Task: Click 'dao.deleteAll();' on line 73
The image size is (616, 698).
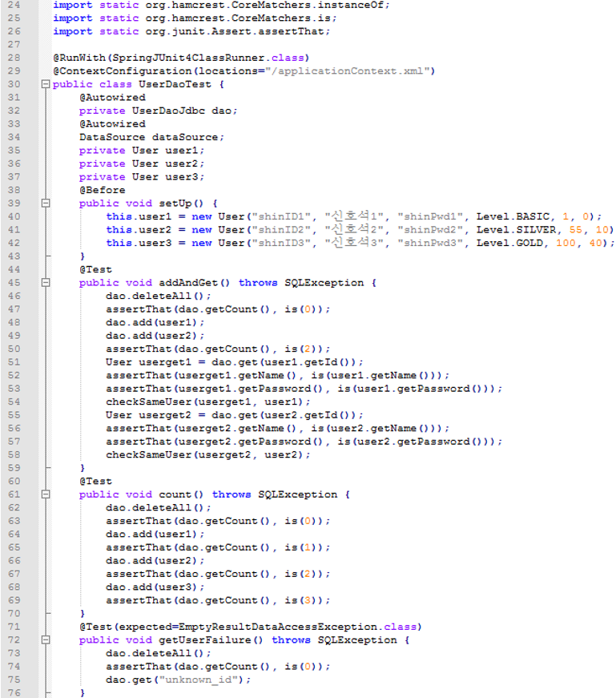Action: click(x=159, y=653)
